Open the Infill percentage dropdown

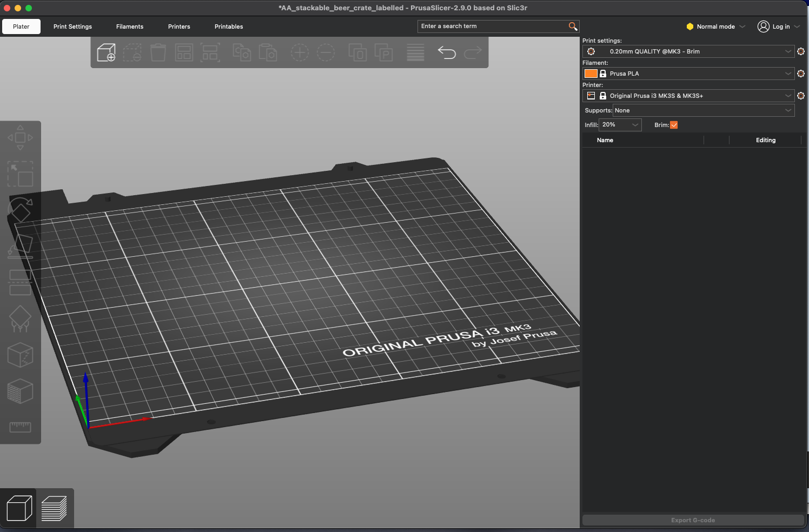click(x=620, y=125)
